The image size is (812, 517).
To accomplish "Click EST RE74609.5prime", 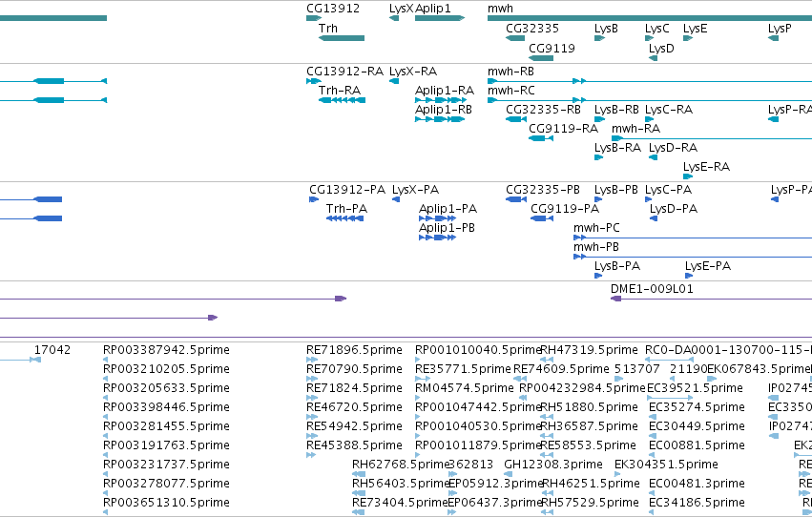I will click(x=561, y=369).
